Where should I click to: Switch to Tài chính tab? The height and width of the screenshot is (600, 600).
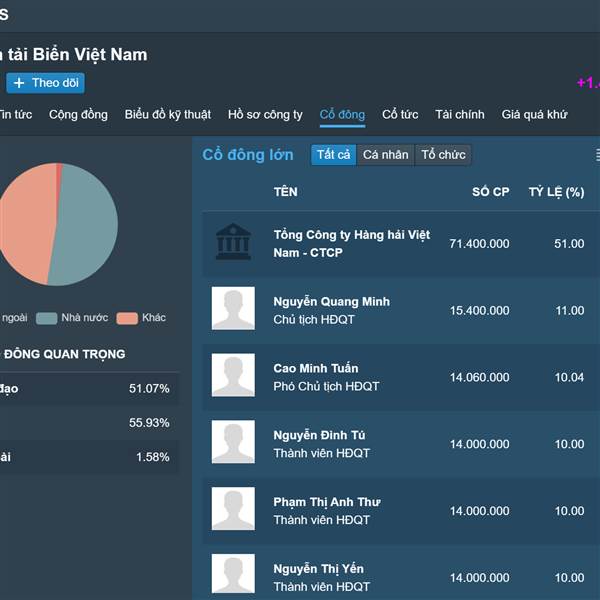(460, 114)
